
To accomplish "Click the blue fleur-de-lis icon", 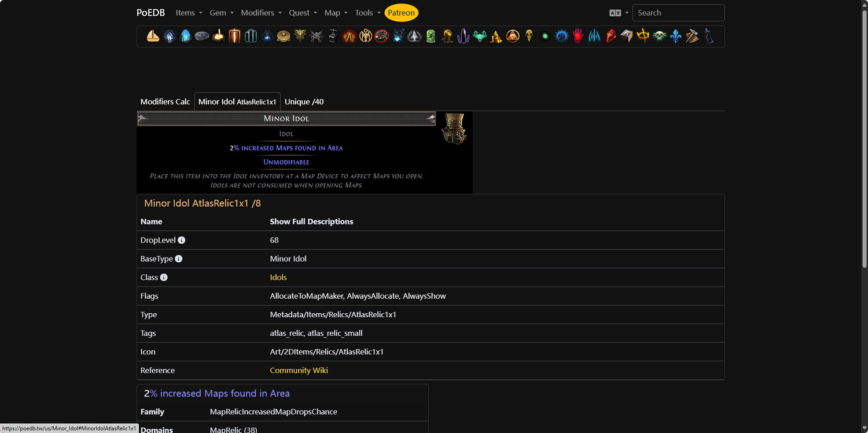I will tap(676, 36).
